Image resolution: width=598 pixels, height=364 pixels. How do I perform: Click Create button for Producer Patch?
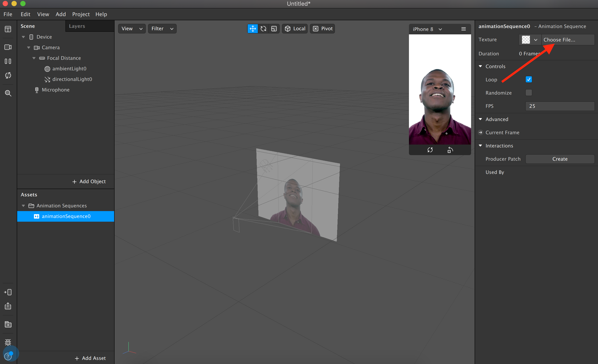pos(560,158)
